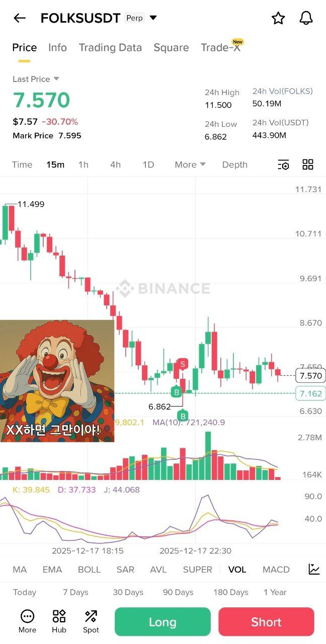Open the More circle icon at bottom
This screenshot has width=326, height=644.
tap(27, 621)
